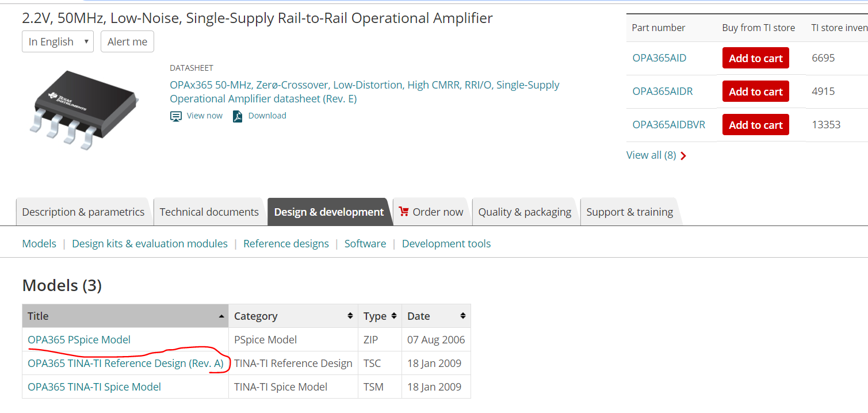Switch to Technical documents tab
Image resolution: width=868 pixels, height=413 pixels.
tap(209, 212)
